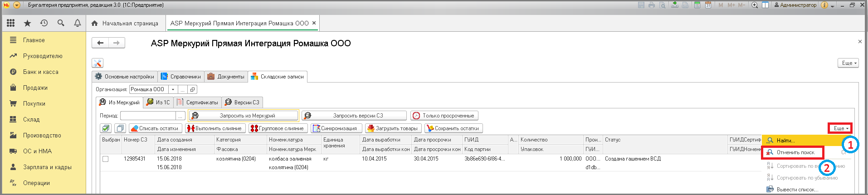Click Списать остатки button

(156, 128)
